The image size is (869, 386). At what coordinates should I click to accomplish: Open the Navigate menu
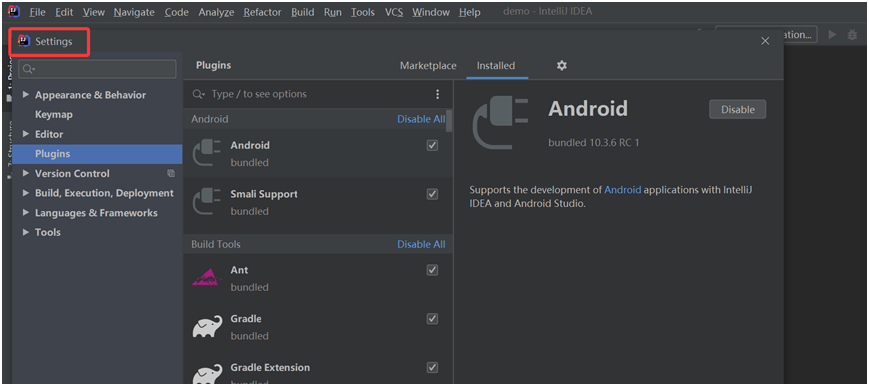coord(135,12)
